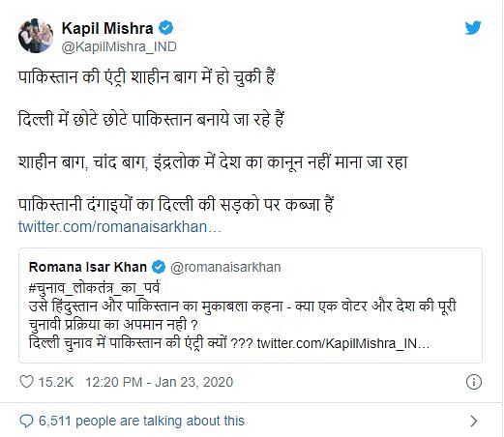The width and height of the screenshot is (504, 437).
Task: Click Romana Isar Khan's verified badge
Action: (x=159, y=267)
